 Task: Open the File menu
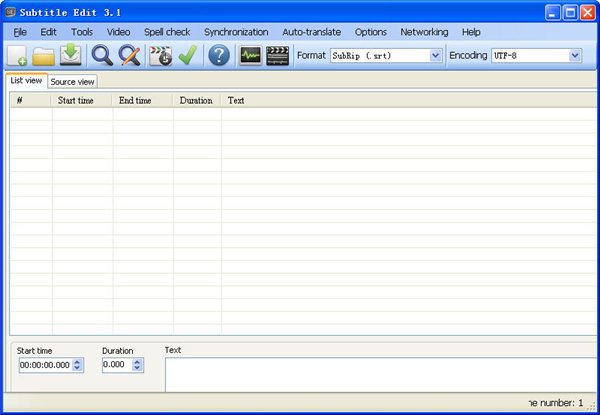20,32
